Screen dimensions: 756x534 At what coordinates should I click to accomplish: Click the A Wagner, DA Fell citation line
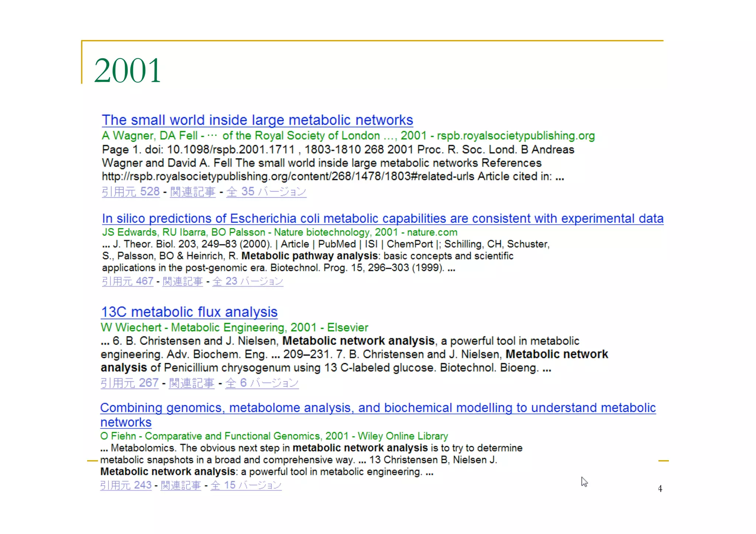tap(348, 136)
